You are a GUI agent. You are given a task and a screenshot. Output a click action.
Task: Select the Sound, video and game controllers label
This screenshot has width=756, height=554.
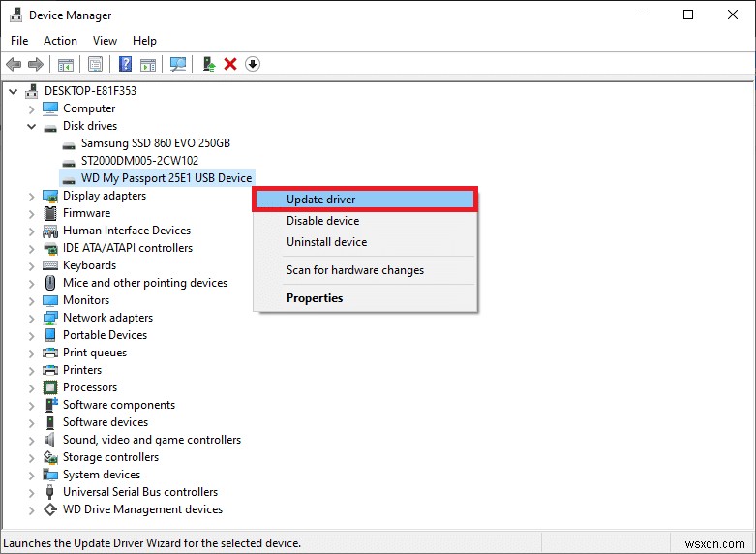[x=152, y=440]
